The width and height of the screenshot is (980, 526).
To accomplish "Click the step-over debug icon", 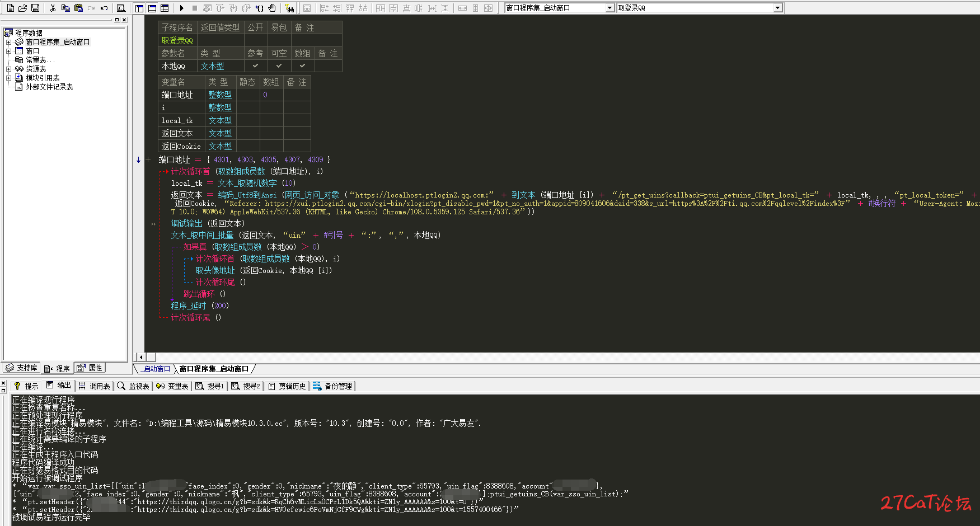I will (220, 8).
